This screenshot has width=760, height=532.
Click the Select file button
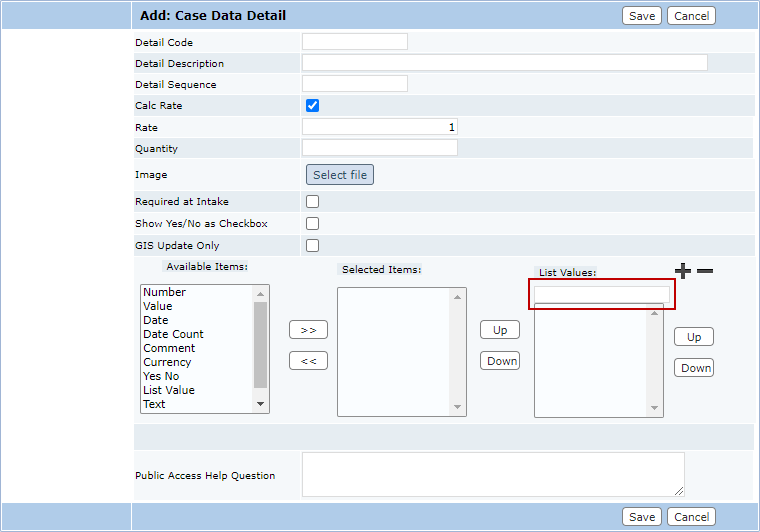click(340, 175)
